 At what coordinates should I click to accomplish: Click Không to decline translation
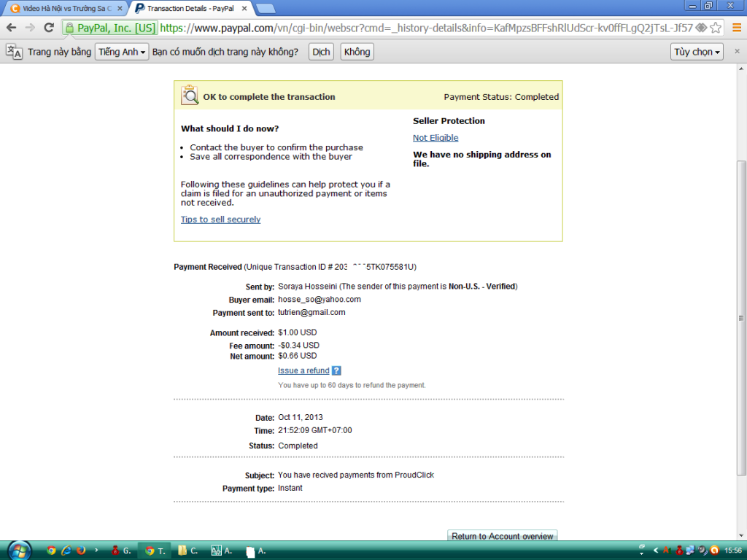[357, 52]
